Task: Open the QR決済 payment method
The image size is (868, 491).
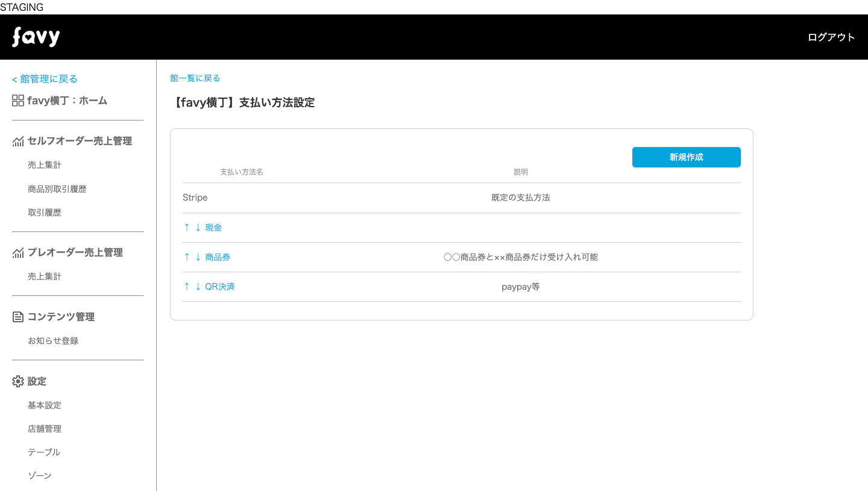Action: [220, 287]
